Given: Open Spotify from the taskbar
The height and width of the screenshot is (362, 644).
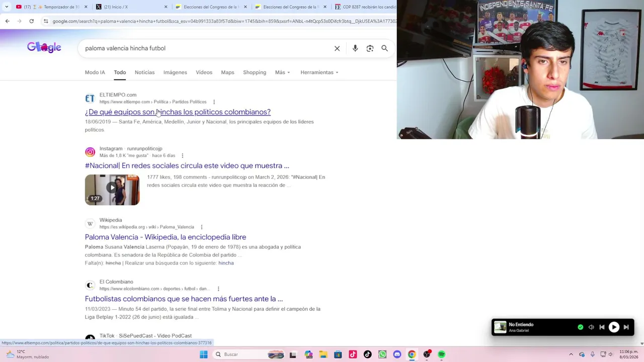Looking at the screenshot, I should pos(441,354).
